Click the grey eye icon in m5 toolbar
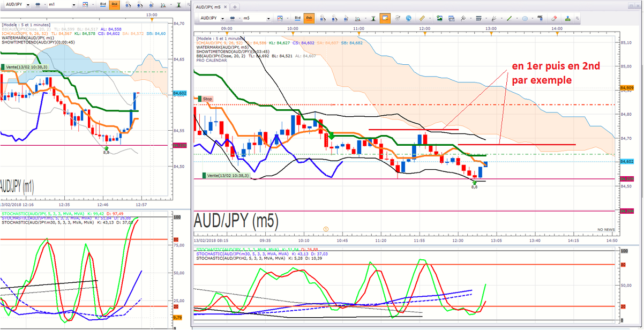This screenshot has width=644, height=330. click(398, 18)
